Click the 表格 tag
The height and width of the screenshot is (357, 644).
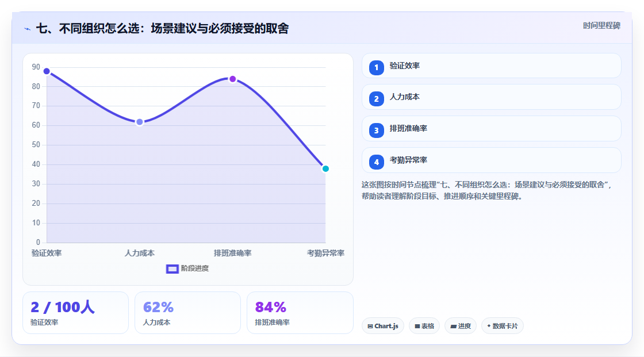point(424,326)
